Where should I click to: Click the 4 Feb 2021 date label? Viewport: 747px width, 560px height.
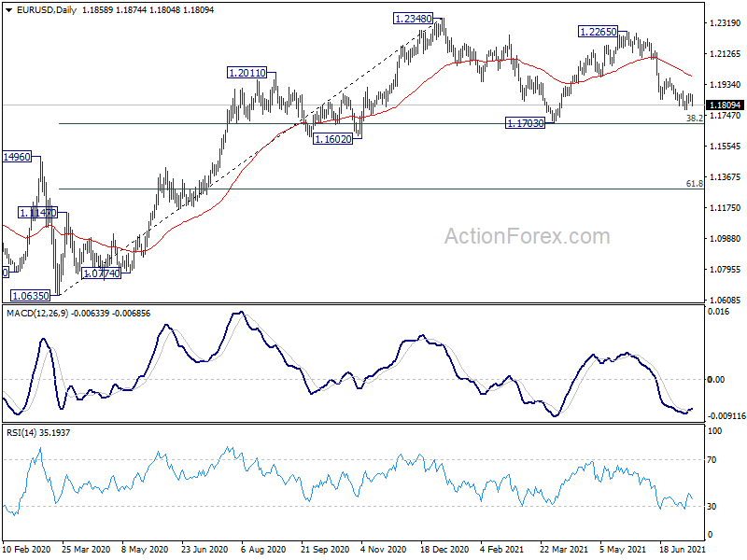pyautogui.click(x=502, y=550)
